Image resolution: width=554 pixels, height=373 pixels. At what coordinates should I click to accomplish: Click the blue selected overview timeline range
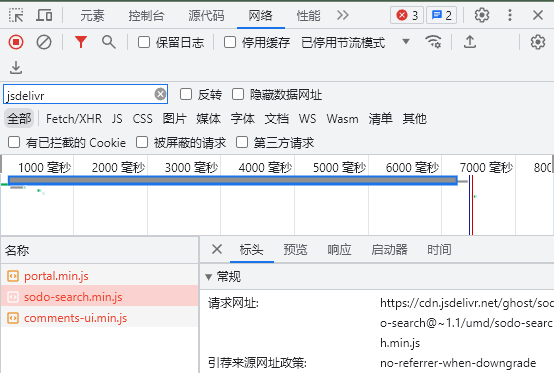tap(233, 180)
